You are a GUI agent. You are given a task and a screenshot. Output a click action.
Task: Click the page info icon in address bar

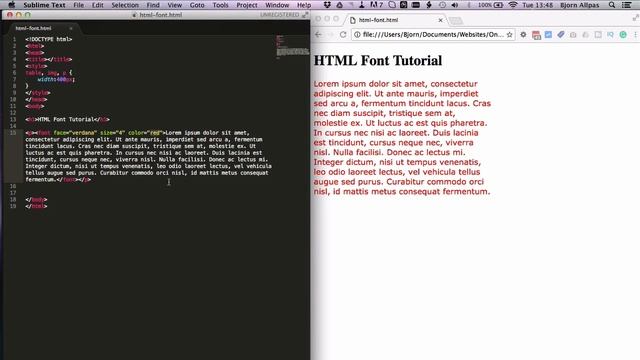pos(357,35)
